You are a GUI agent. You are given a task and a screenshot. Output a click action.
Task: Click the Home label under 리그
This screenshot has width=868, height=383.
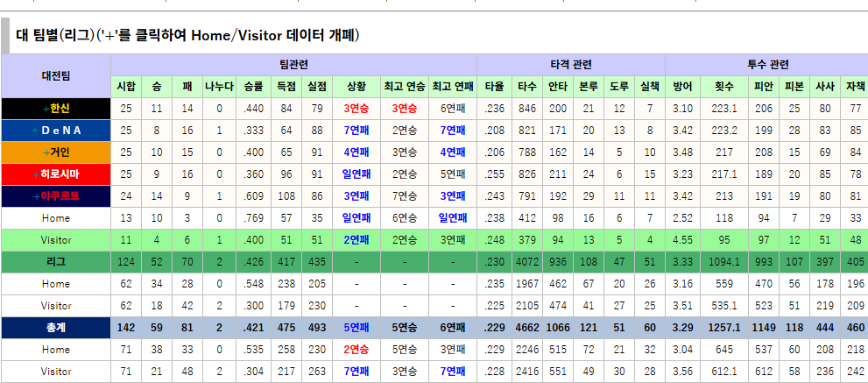point(56,284)
